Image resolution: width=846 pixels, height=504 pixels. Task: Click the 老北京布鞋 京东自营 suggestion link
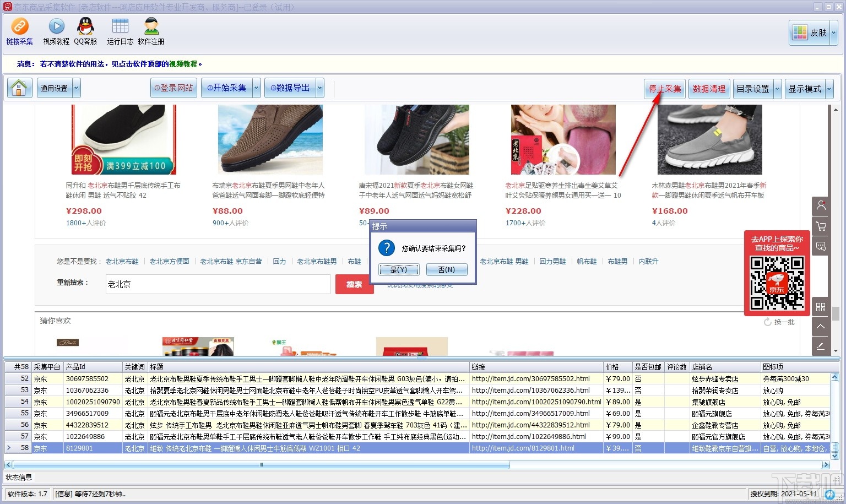point(231,262)
